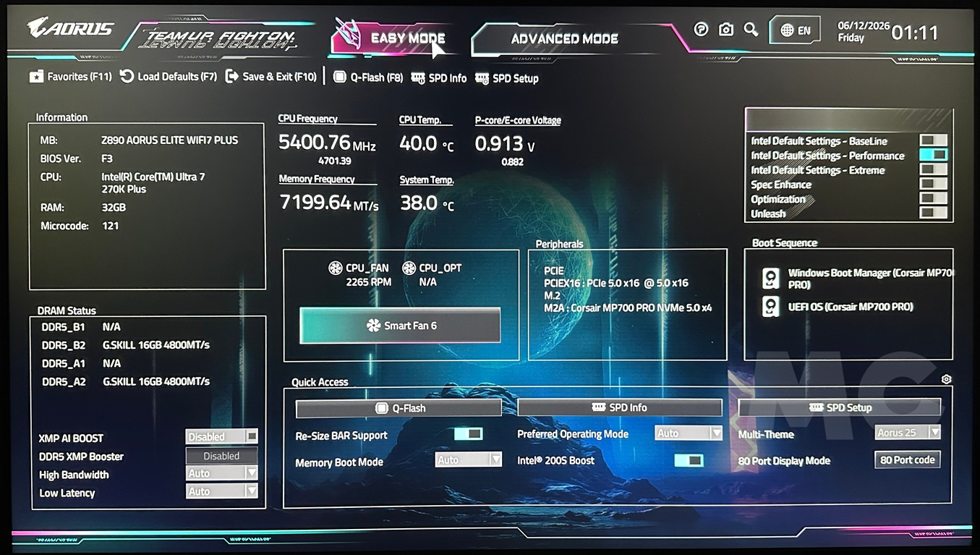Open High Bandwidth dropdown
The height and width of the screenshot is (555, 980).
pos(221,473)
